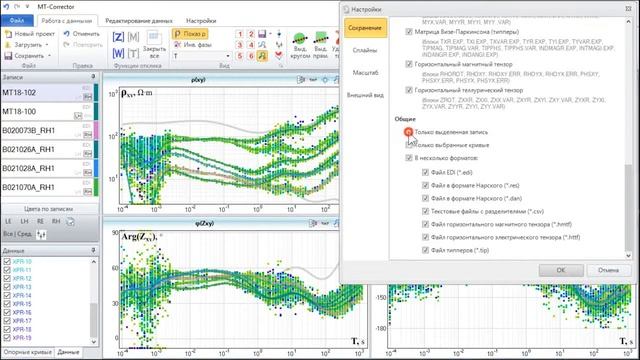640x360 pixels.
Task: Uncheck XPR-10 in data list
Action: (x=7, y=261)
